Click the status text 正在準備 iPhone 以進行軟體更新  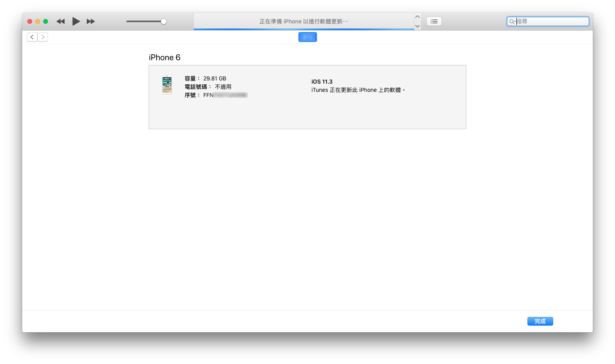coord(304,21)
